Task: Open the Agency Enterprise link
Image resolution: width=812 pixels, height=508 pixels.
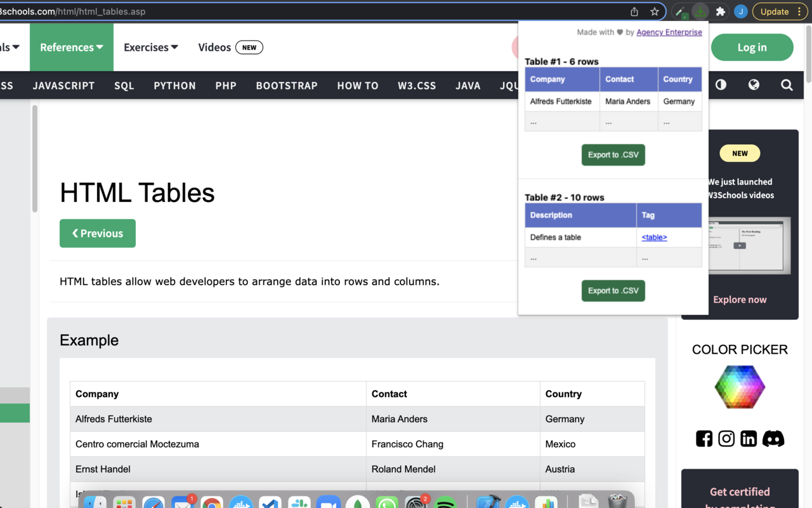Action: (669, 32)
